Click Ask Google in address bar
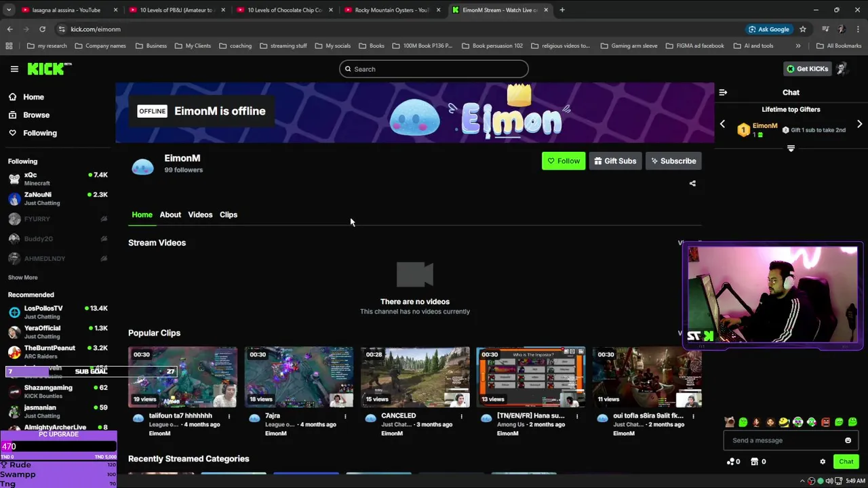Image resolution: width=868 pixels, height=488 pixels. click(x=769, y=29)
